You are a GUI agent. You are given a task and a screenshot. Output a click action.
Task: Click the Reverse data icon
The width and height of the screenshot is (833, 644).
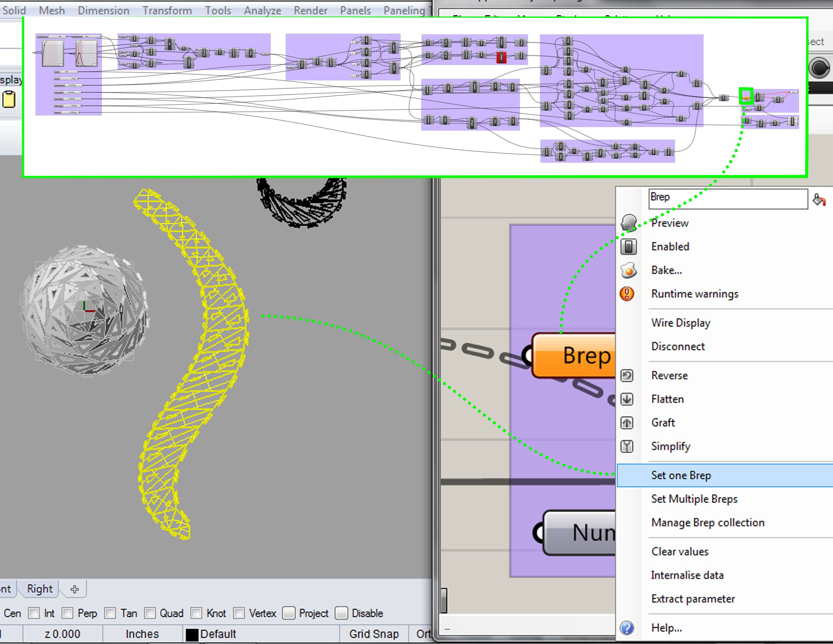point(627,375)
